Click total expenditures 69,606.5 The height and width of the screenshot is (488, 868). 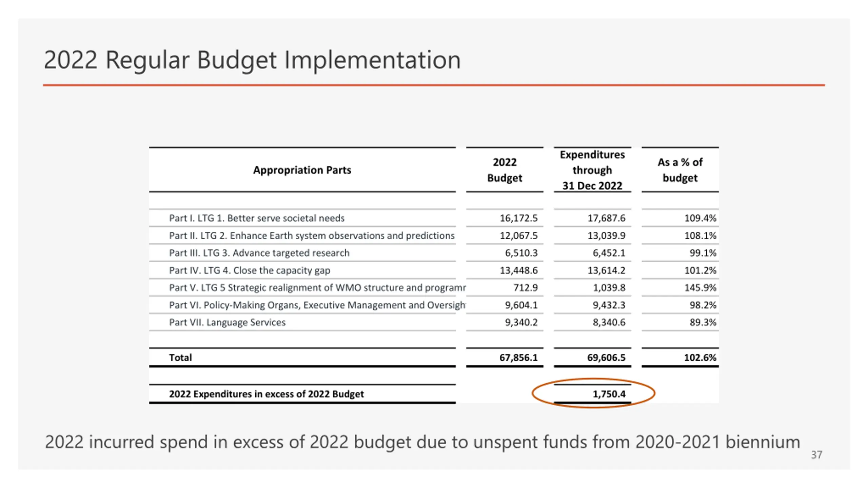pos(606,358)
